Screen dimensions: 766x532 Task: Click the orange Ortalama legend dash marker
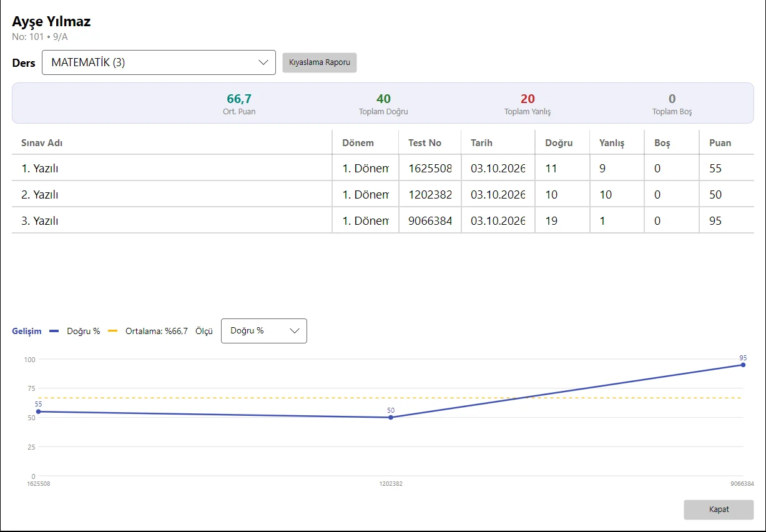click(x=112, y=331)
